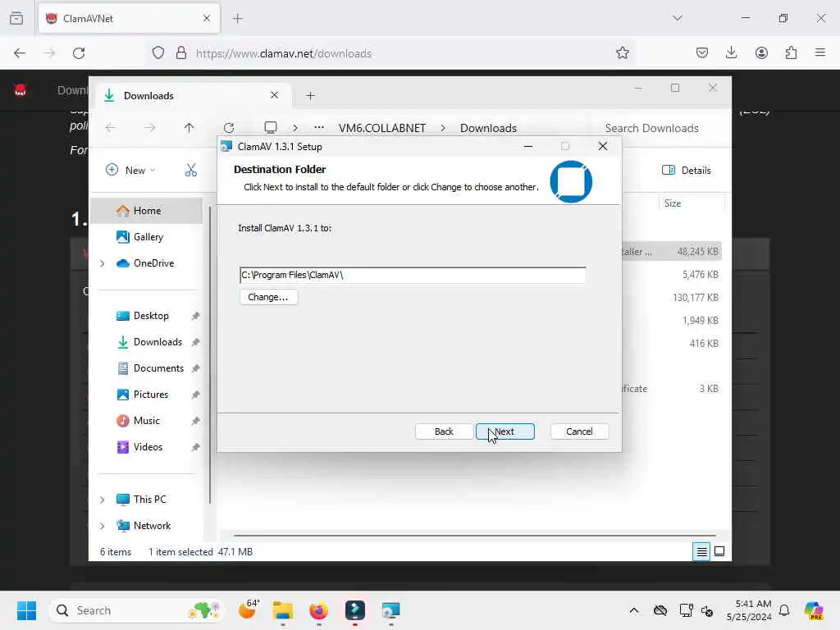Open the Firefox list all tabs dropdown
Screen dimensions: 840x630
click(678, 18)
